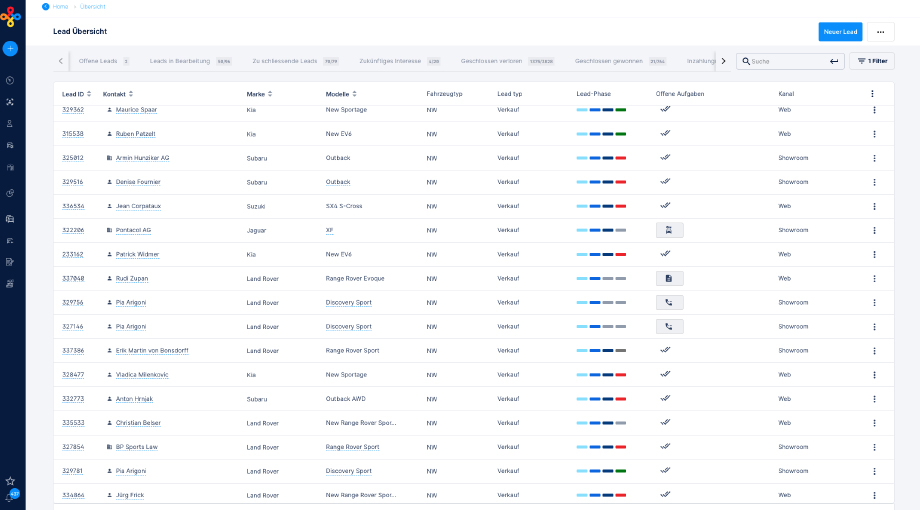Open the three-dot menu next to Neuer Lead

tap(881, 32)
